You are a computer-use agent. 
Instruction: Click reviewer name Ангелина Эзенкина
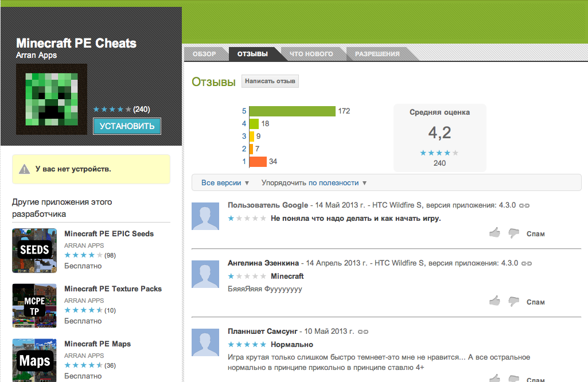tap(263, 263)
